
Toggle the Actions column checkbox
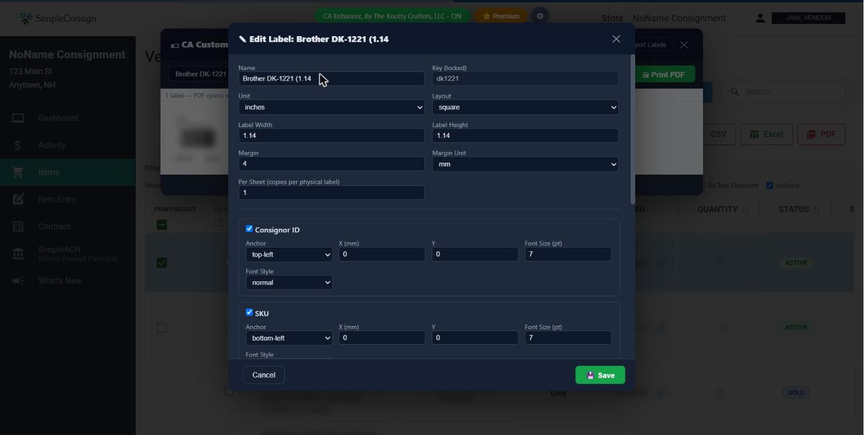[x=770, y=185]
